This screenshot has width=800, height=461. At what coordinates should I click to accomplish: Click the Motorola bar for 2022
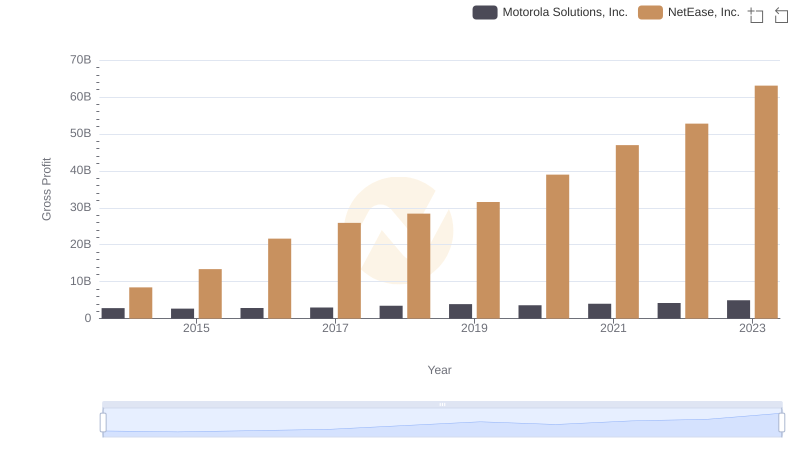[669, 311]
